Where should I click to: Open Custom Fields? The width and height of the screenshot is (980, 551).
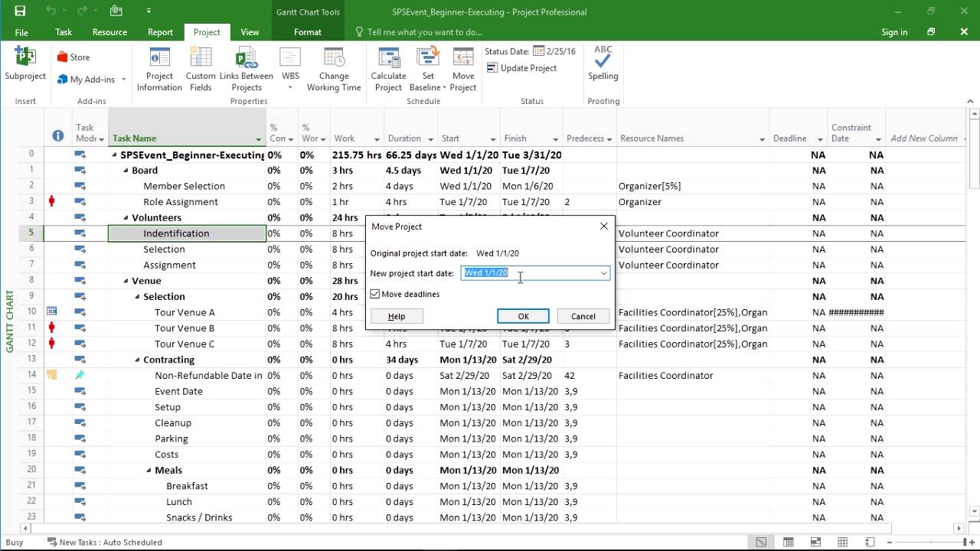tap(201, 69)
